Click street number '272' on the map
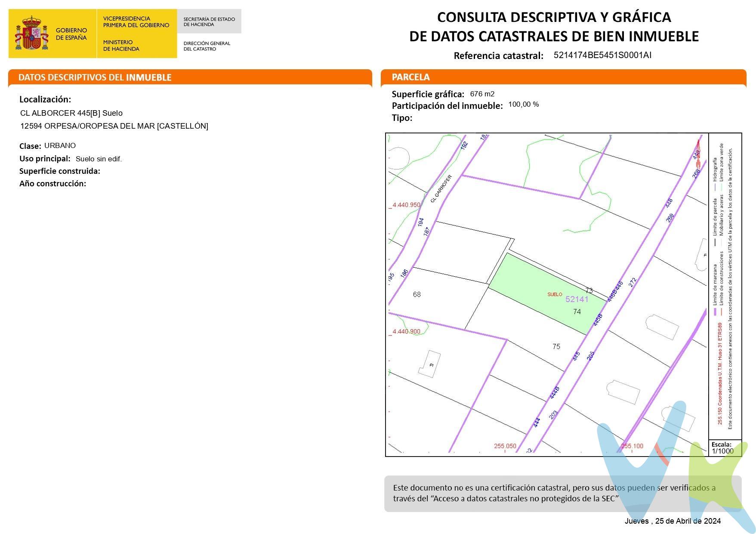 (x=632, y=282)
